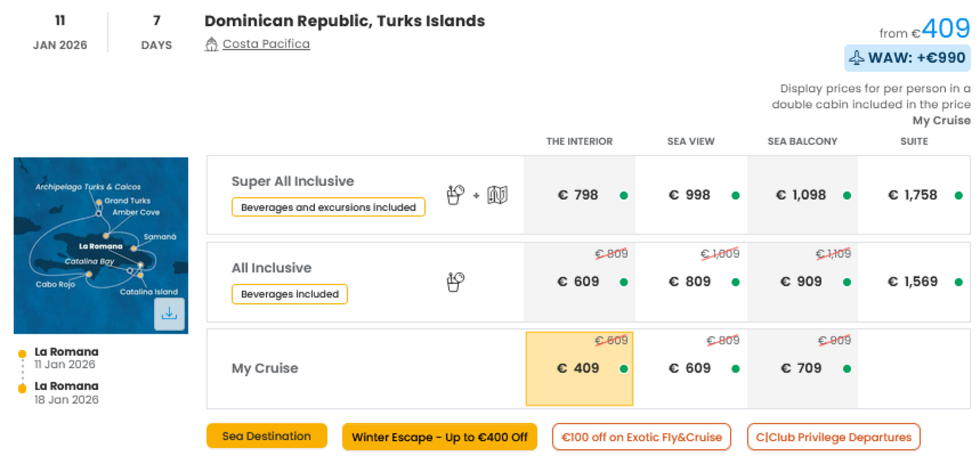
Task: Pick Super All Inclusive sea balcony € 1,098
Action: point(802,195)
